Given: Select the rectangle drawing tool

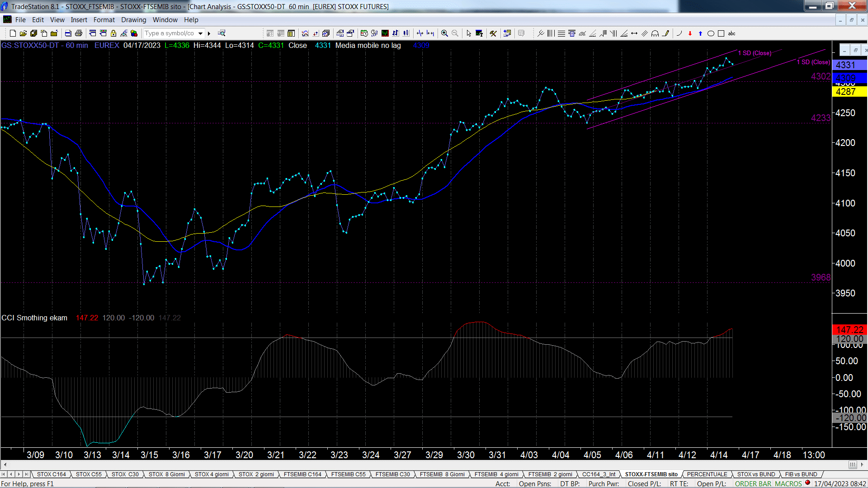Looking at the screenshot, I should 721,33.
